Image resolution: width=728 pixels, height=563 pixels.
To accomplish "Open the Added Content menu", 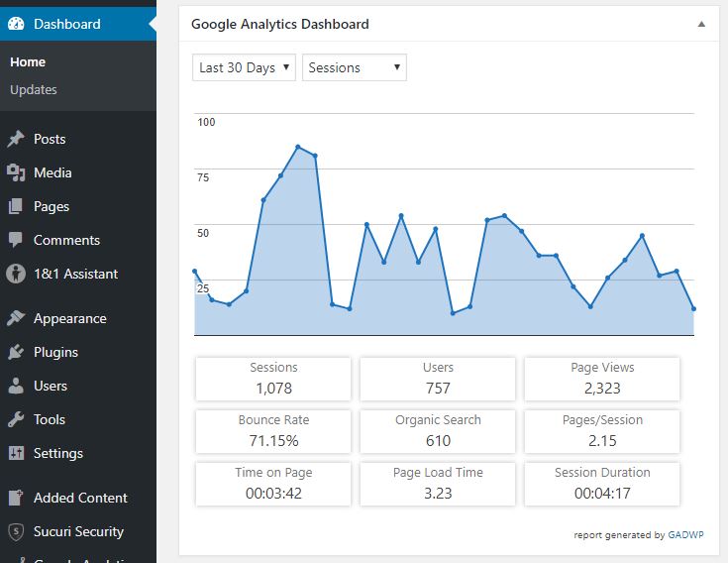I will (78, 498).
